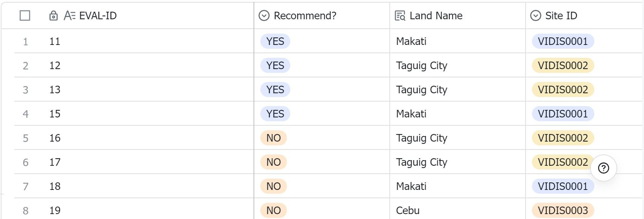Click the YES tag for EVAL-ID 11

tap(275, 41)
